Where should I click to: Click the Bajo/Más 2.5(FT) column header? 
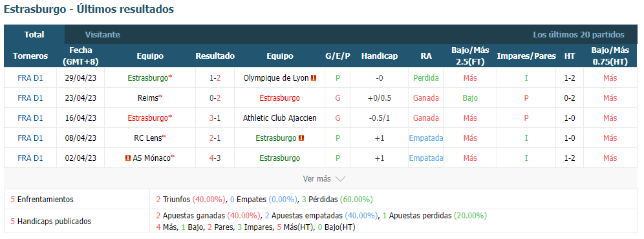470,56
